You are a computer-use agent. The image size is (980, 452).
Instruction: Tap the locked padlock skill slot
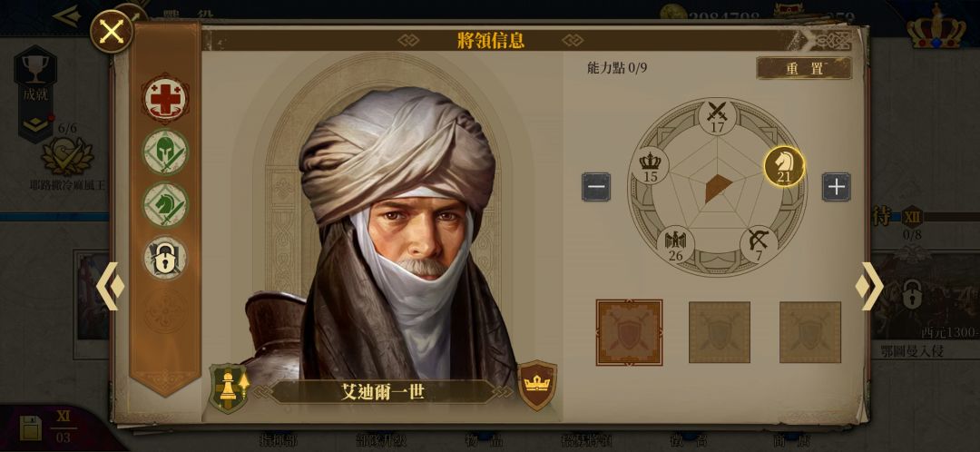[165, 258]
